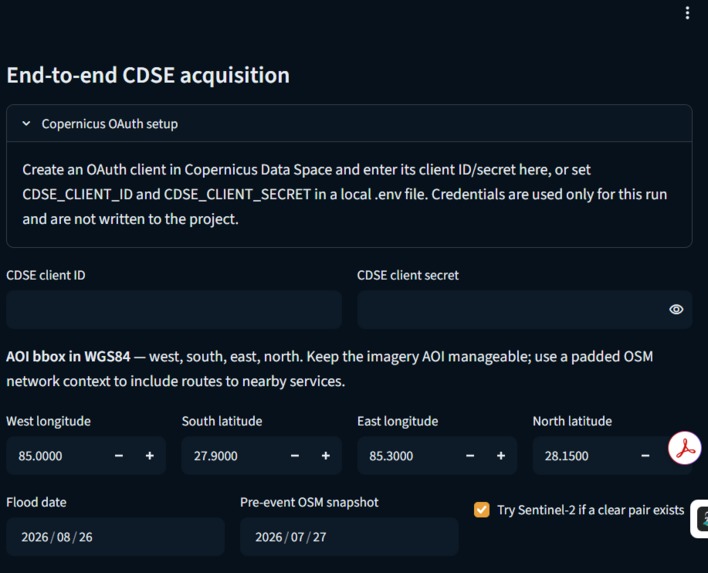
Task: Click the Adobe Acrobat floating icon
Action: point(685,448)
